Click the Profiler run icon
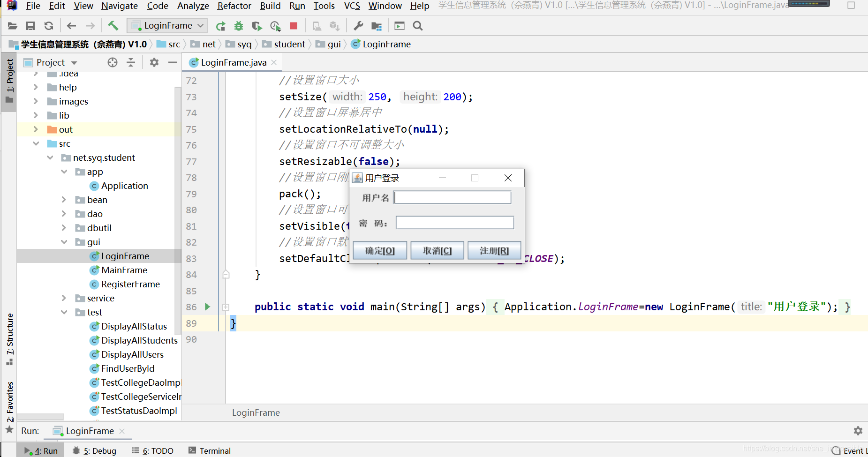The width and height of the screenshot is (868, 457). coord(275,26)
